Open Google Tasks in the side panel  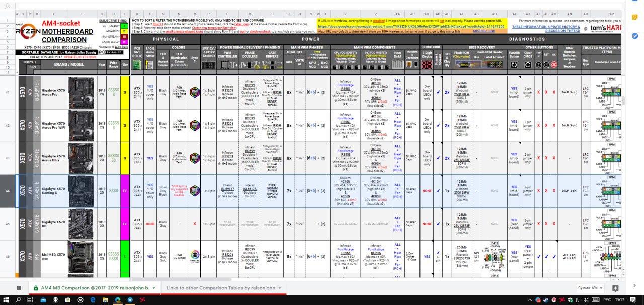[x=635, y=36]
